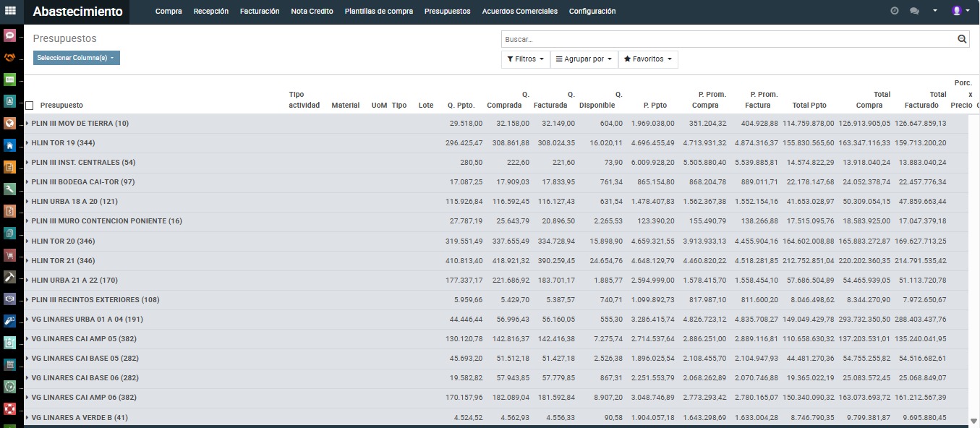
Task: Click the red lifebuoy sidebar icon
Action: [10, 408]
